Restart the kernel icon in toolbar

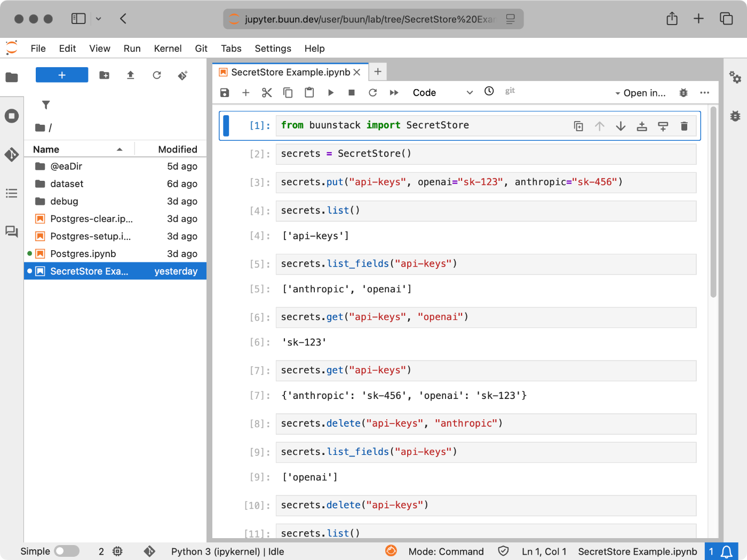tap(373, 93)
